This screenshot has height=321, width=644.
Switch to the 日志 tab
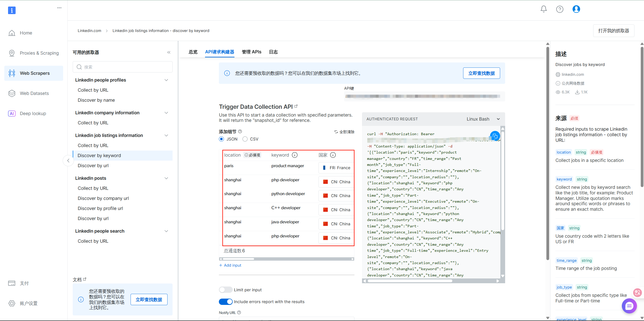[x=273, y=52]
